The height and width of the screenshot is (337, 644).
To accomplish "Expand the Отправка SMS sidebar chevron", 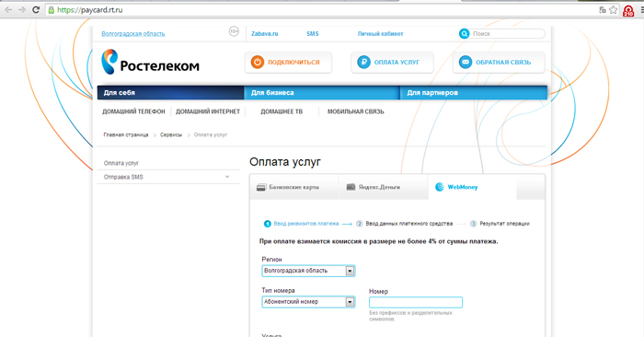I will (x=227, y=177).
